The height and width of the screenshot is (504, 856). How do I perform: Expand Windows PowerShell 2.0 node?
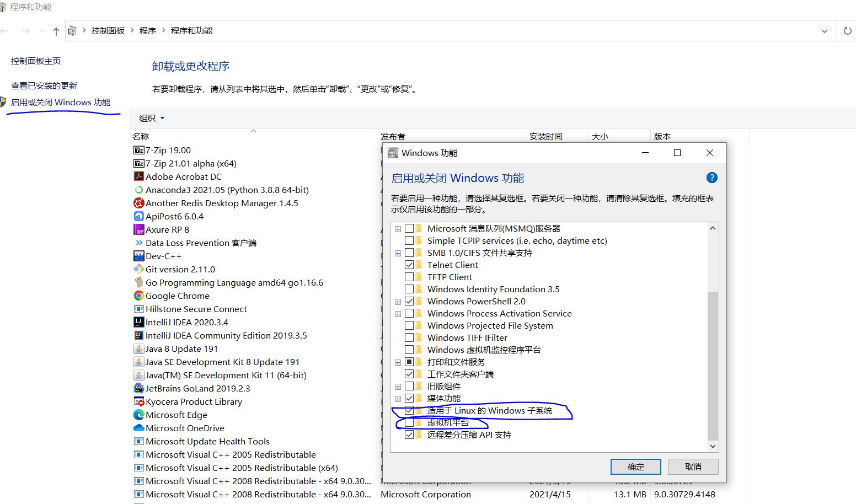[398, 302]
